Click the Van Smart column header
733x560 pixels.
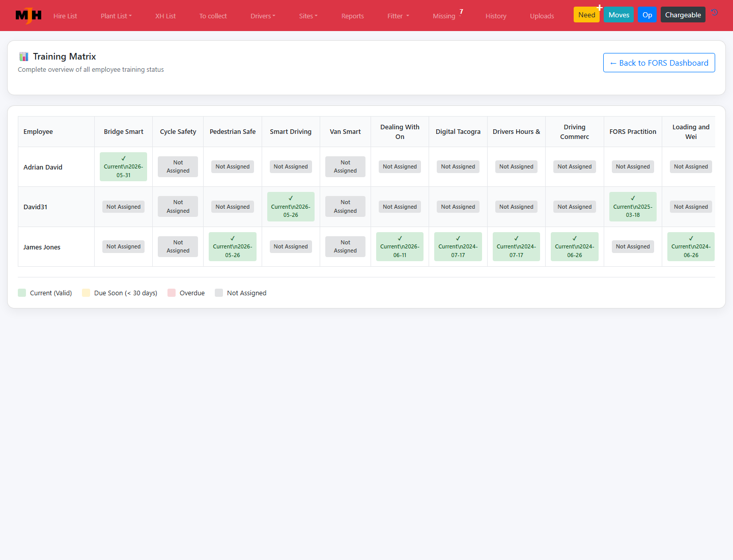[x=345, y=131]
